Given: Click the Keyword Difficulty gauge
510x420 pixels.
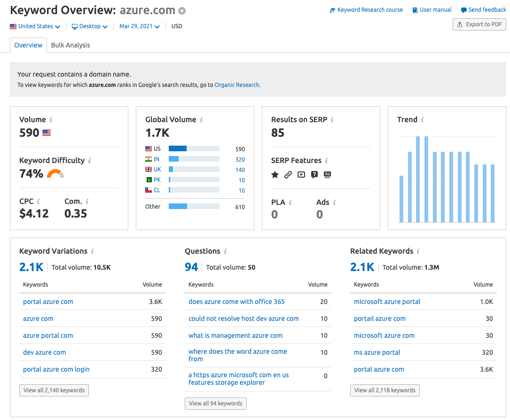Looking at the screenshot, I should click(55, 174).
